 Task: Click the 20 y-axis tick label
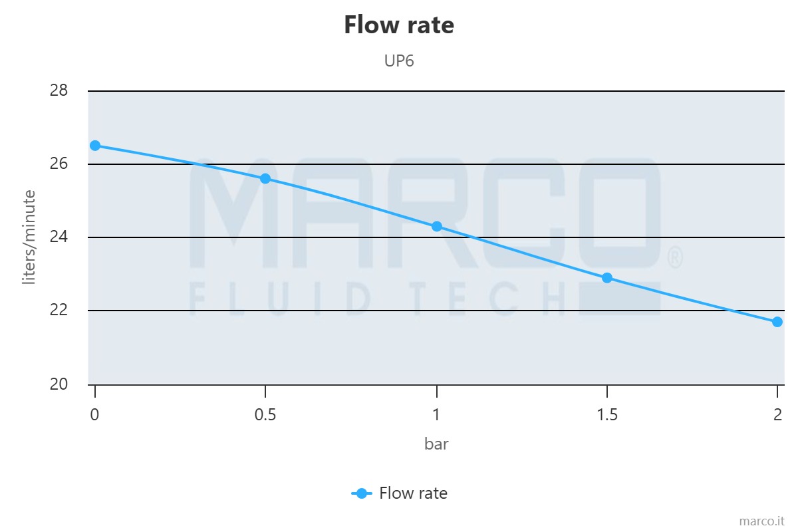pos(59,384)
